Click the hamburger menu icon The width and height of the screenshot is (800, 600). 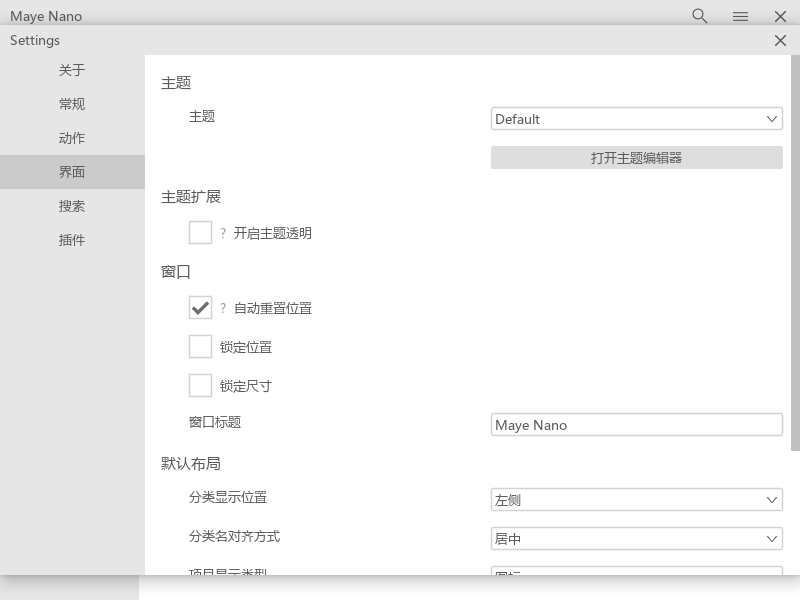(740, 16)
